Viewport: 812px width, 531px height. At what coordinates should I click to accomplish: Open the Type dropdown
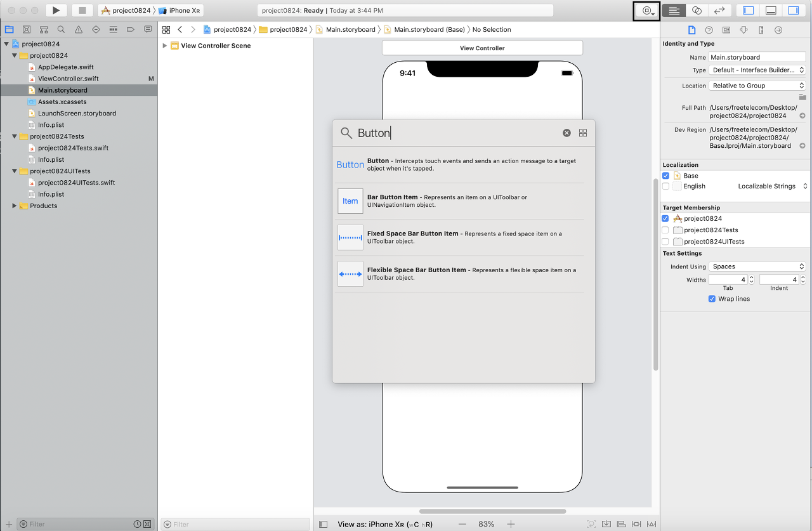[757, 70]
